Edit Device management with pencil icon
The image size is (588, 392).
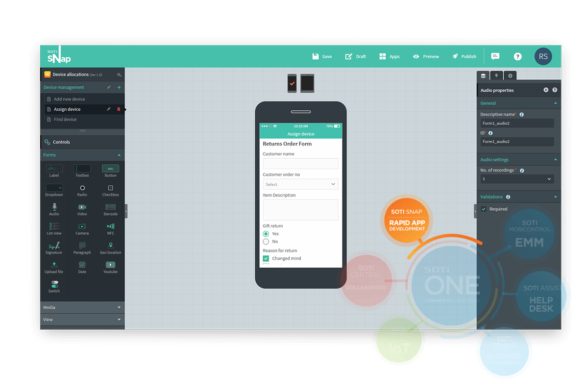click(x=109, y=87)
